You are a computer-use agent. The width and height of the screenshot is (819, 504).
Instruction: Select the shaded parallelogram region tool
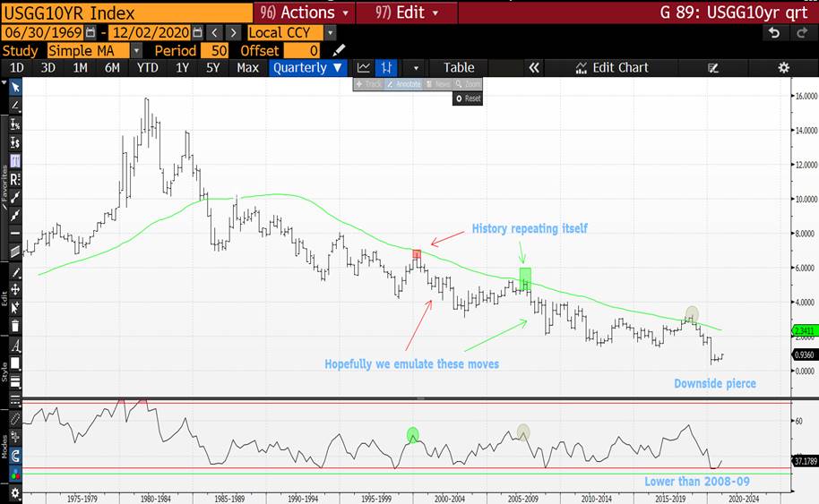click(x=15, y=252)
